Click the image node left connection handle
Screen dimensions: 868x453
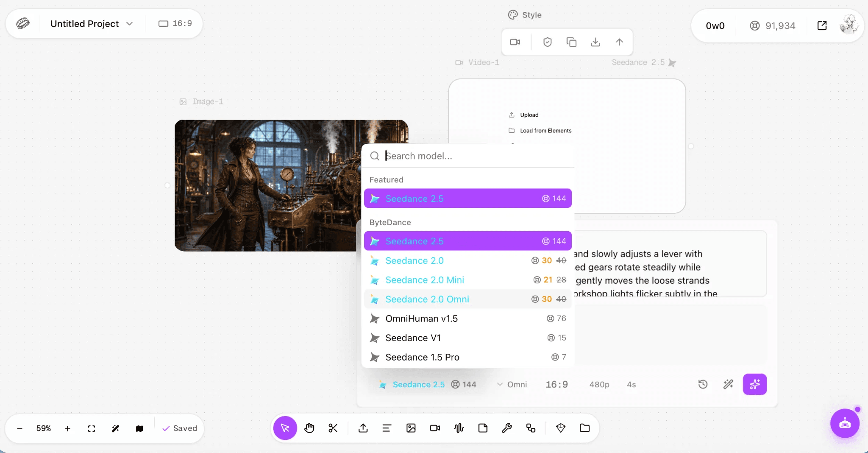(x=167, y=185)
